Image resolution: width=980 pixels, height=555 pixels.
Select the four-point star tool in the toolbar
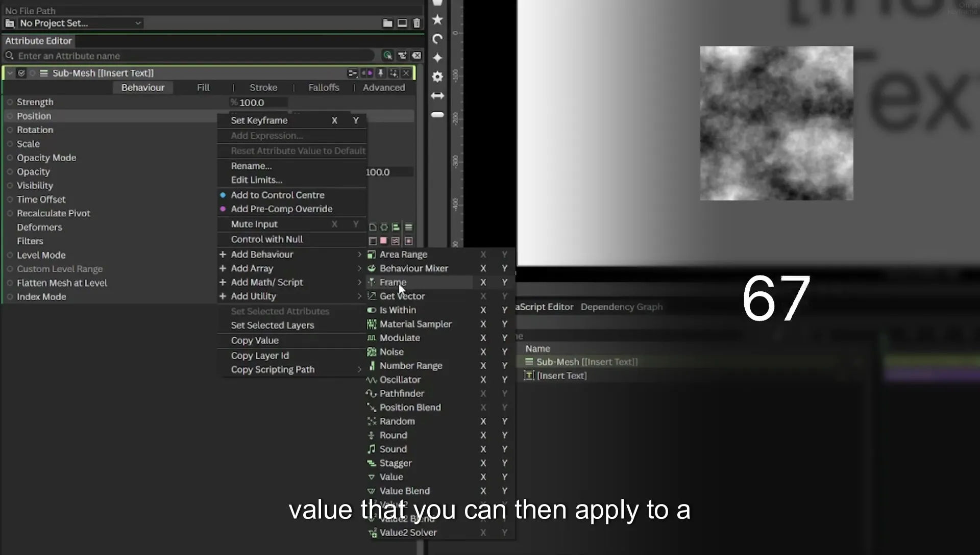[437, 58]
